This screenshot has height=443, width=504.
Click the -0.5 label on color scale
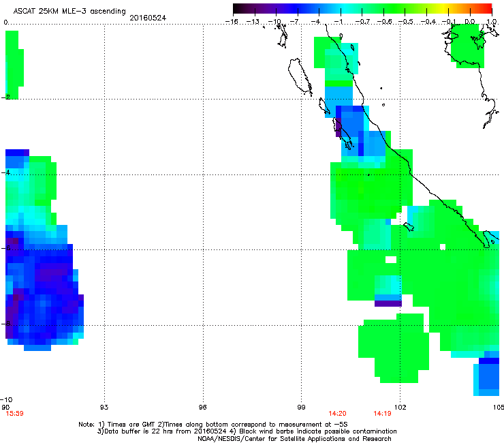pos(406,22)
